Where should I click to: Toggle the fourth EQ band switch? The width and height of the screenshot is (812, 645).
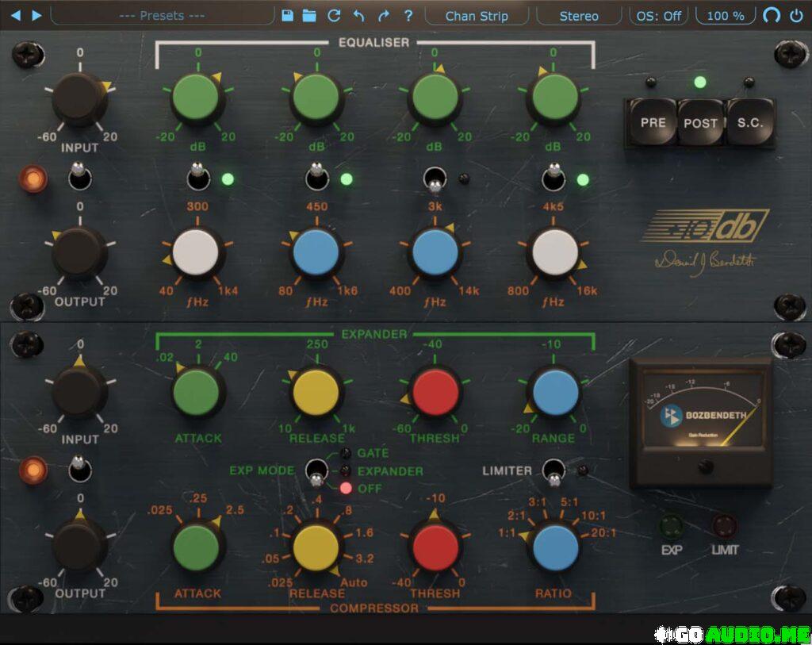click(553, 177)
